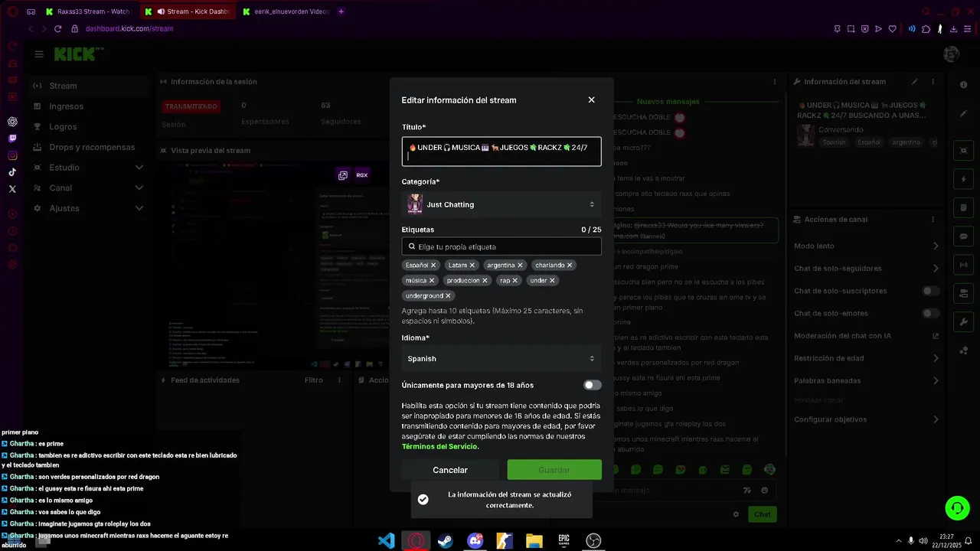Open Términos del Servicio link
Viewport: 980px width, 551px height.
tap(440, 446)
